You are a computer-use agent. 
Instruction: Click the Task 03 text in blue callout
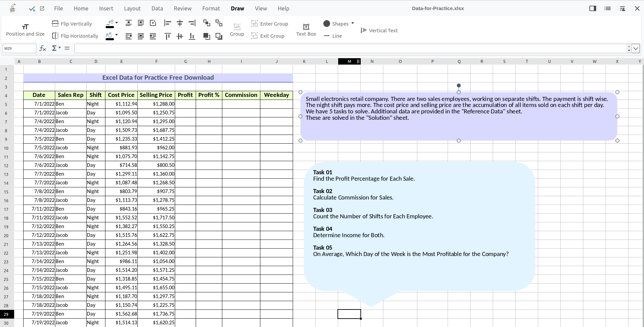(x=323, y=210)
